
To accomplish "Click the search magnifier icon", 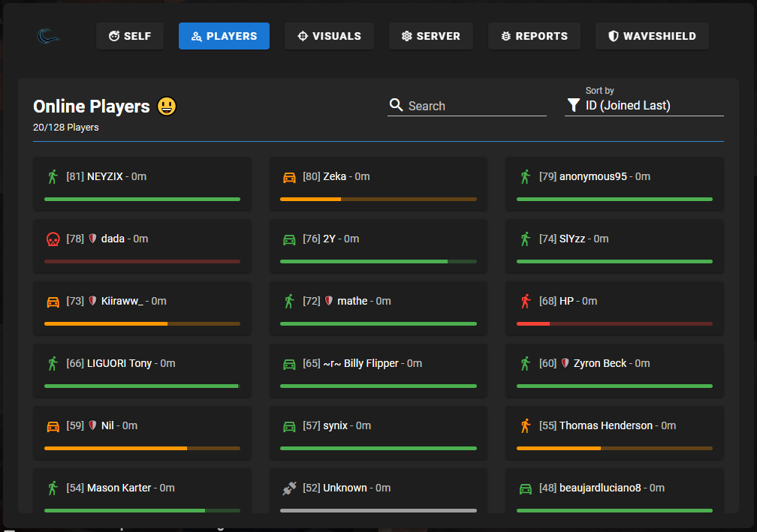I will [396, 105].
